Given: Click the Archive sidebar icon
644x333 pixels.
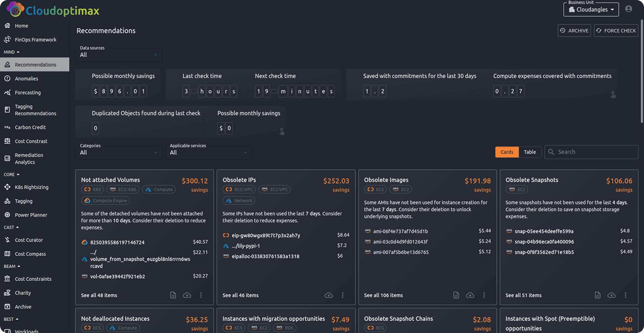Looking at the screenshot, I should [x=7, y=307].
